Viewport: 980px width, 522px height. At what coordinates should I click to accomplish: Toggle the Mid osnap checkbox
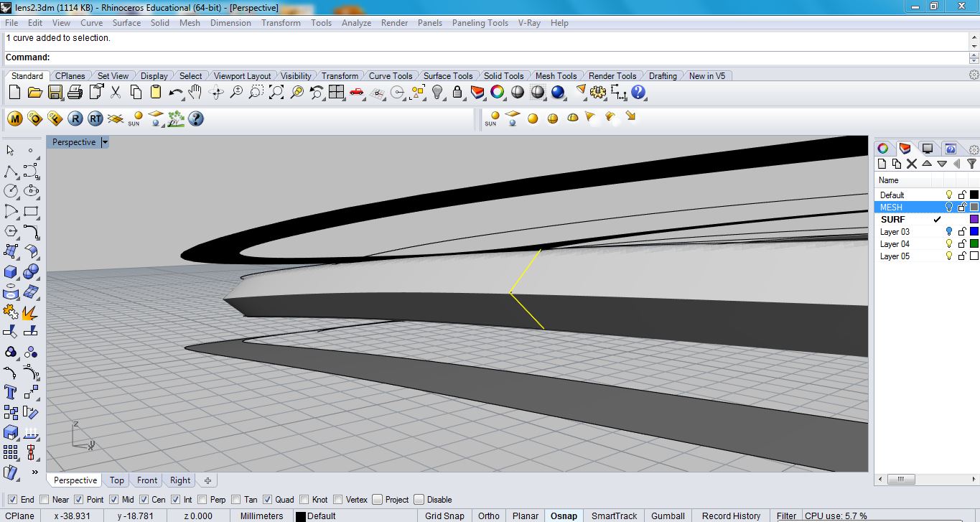[x=113, y=500]
